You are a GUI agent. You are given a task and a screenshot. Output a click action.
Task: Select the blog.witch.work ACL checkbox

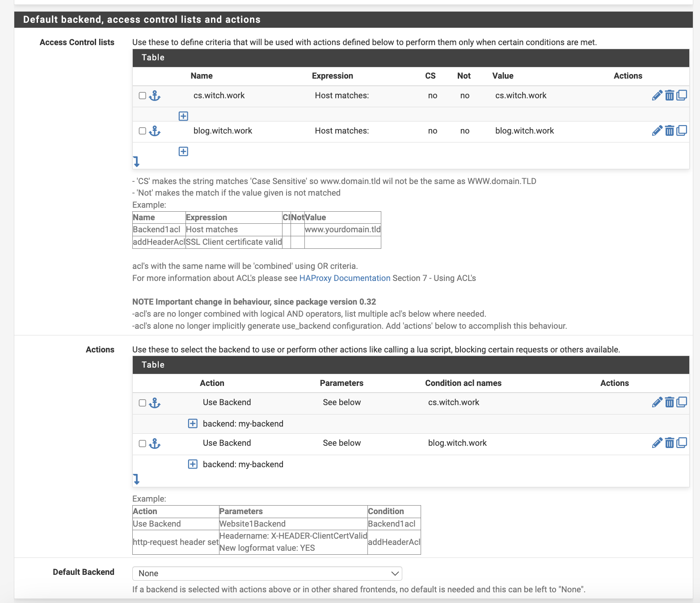point(142,131)
